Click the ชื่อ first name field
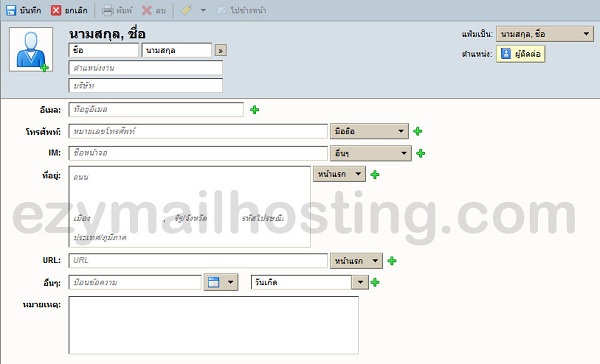 click(x=104, y=50)
